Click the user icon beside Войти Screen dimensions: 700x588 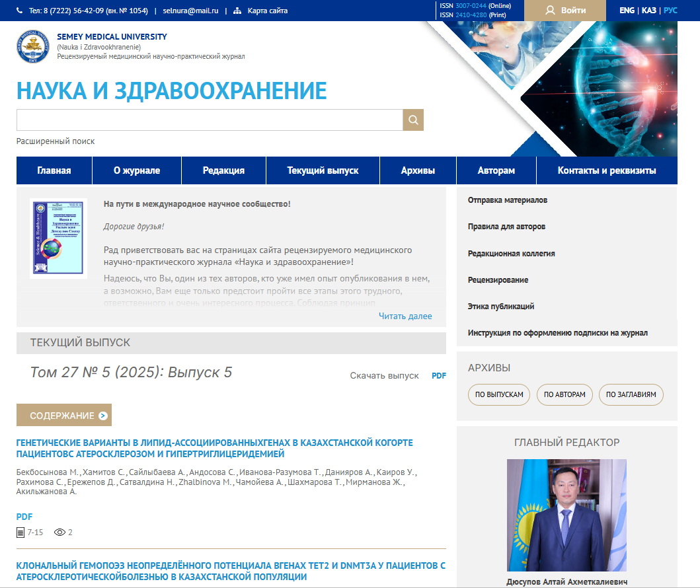(x=550, y=11)
